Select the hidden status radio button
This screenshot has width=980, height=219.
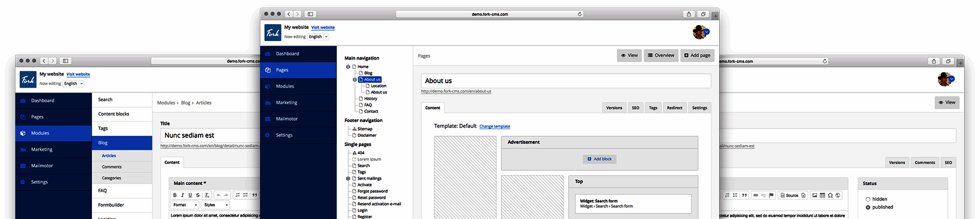pyautogui.click(x=868, y=199)
